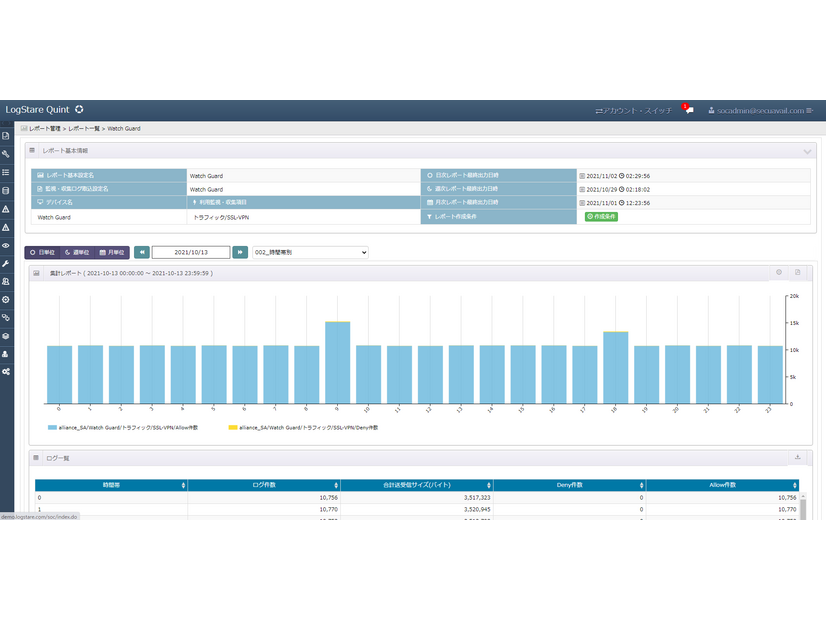Image resolution: width=826 pixels, height=620 pixels.
Task: Click the notification chat icon with red badge
Action: tap(688, 110)
